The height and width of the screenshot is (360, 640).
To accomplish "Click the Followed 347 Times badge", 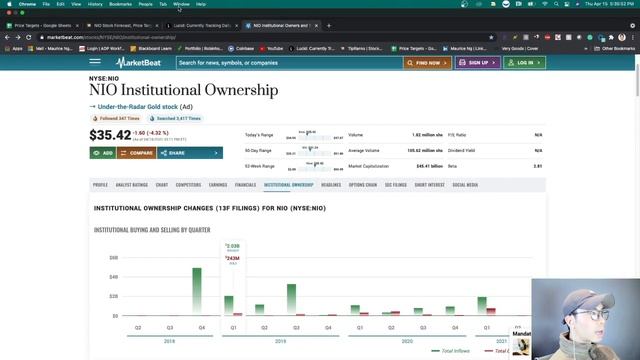I will point(116,118).
